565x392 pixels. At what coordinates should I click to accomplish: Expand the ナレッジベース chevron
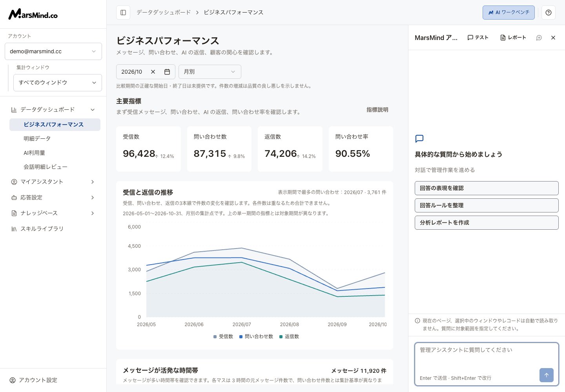pyautogui.click(x=93, y=213)
